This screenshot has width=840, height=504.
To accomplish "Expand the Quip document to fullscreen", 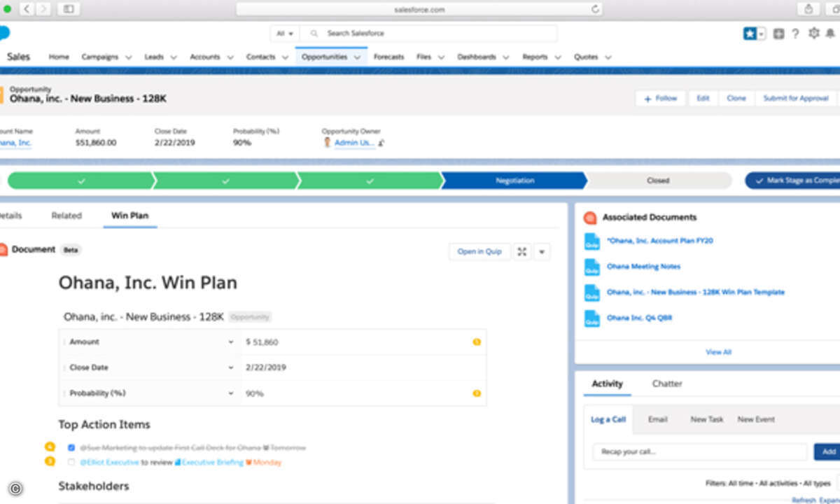I will (522, 251).
